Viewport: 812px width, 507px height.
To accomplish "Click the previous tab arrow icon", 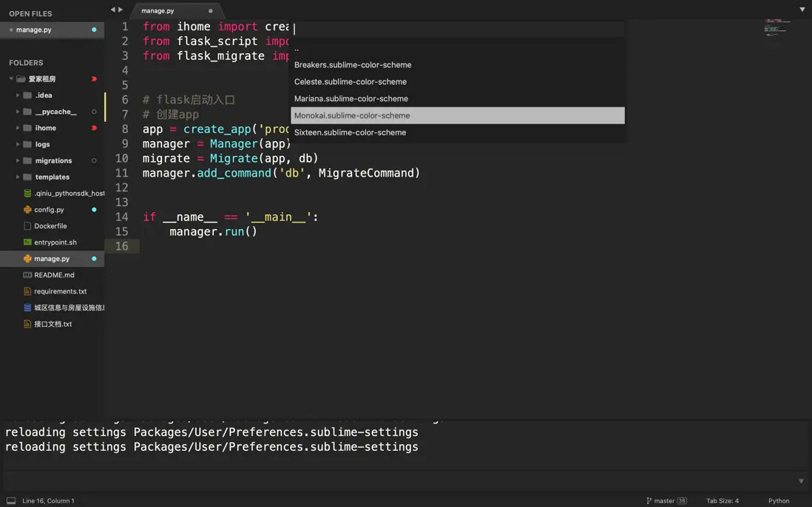I will 113,10.
